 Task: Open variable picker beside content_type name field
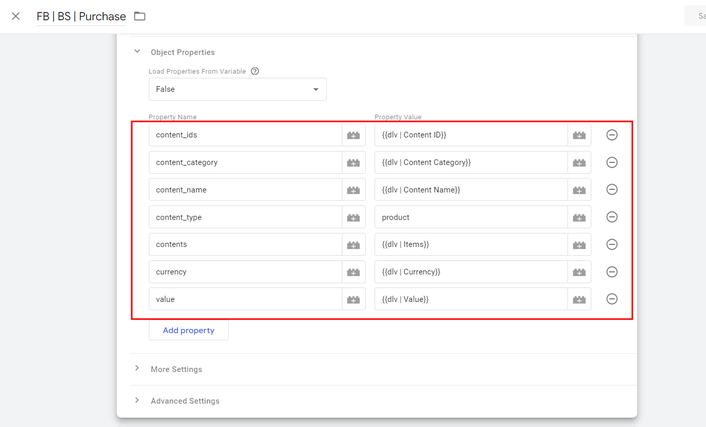(x=353, y=217)
